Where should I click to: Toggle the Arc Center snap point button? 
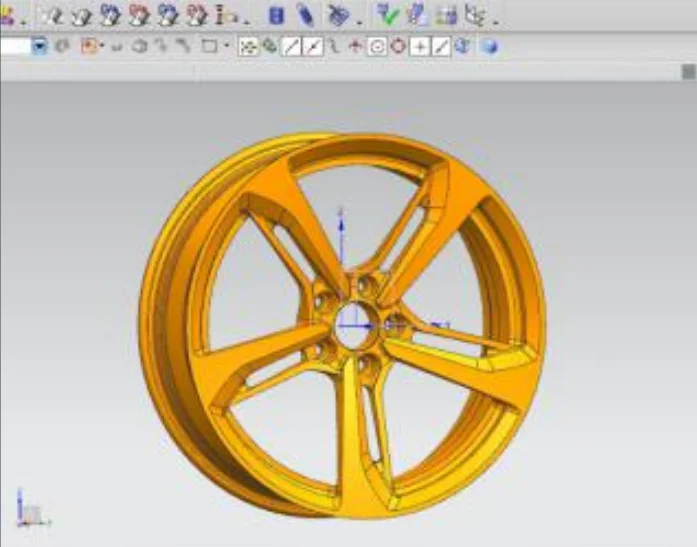[x=376, y=46]
